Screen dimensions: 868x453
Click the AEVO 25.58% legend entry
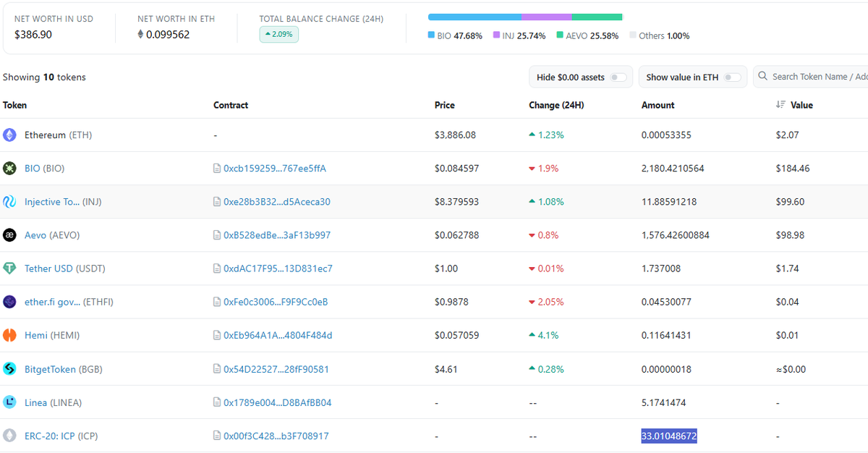[587, 35]
